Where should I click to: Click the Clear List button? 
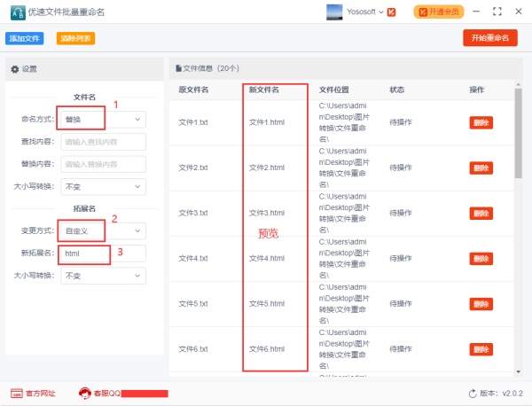75,38
